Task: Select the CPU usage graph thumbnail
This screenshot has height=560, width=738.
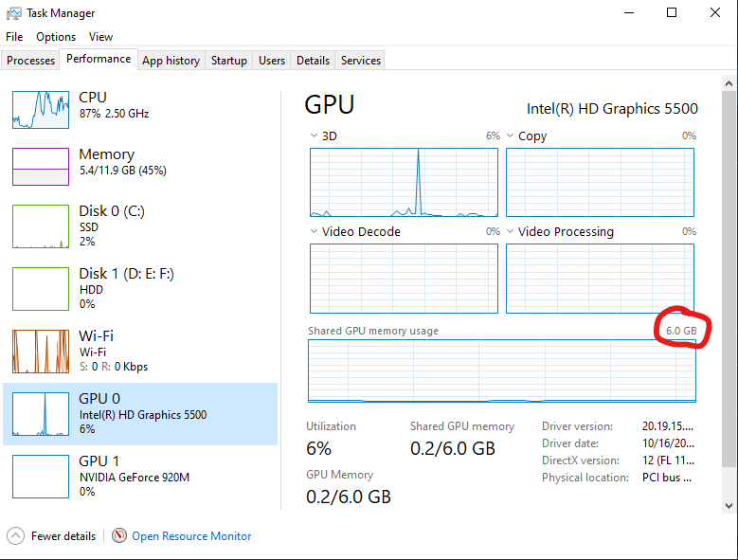Action: [x=41, y=110]
